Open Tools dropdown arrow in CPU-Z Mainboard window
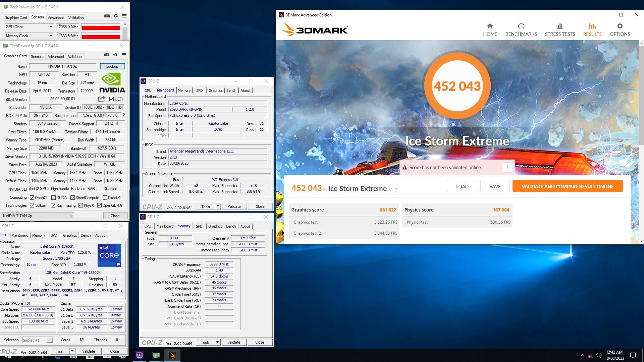 click(218, 206)
